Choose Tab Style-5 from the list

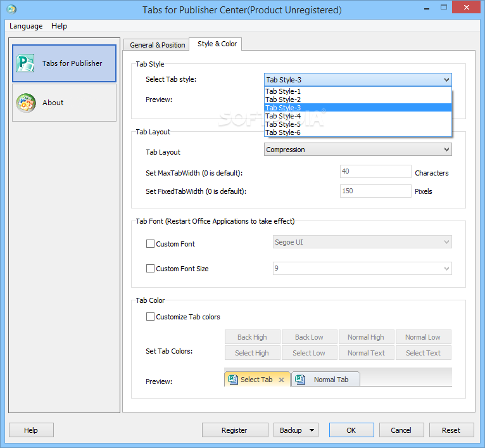pos(358,124)
